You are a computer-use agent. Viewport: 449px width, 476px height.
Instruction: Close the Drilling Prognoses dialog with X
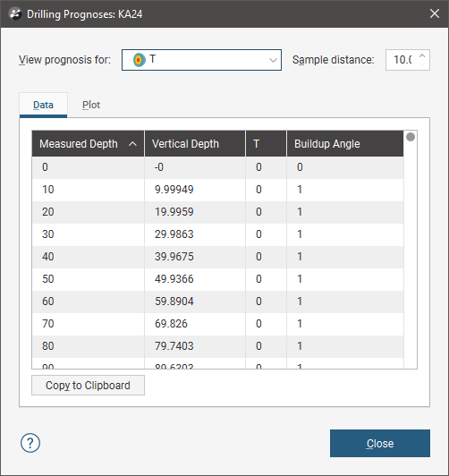[435, 13]
